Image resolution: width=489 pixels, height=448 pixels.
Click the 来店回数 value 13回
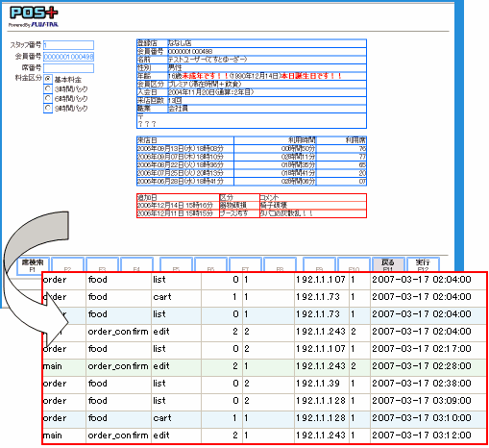coord(175,100)
